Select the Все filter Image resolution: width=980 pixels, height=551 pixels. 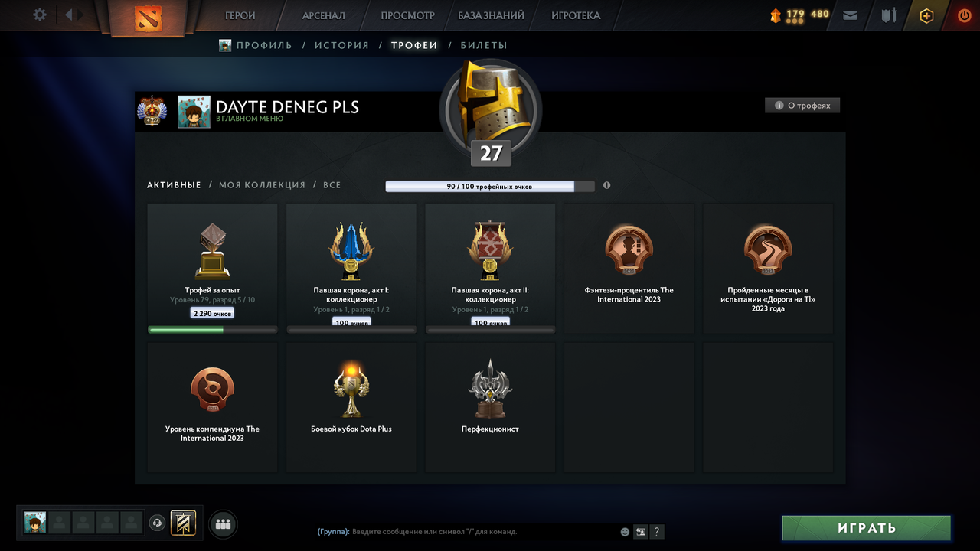tap(332, 185)
